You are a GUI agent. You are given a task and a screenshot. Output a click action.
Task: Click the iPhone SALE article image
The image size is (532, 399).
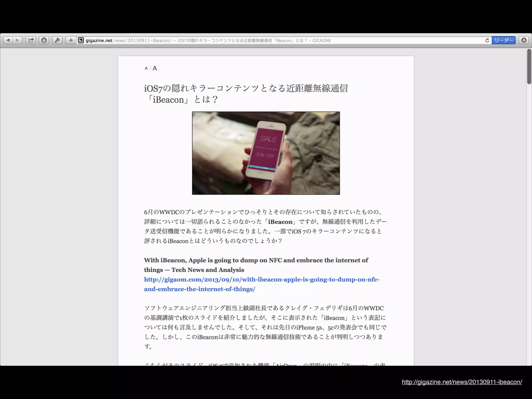coord(266,153)
